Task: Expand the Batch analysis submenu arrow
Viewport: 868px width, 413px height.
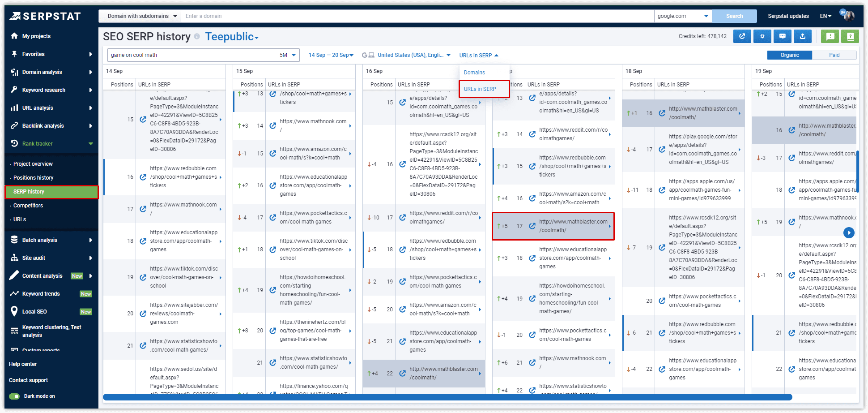Action: [x=91, y=240]
